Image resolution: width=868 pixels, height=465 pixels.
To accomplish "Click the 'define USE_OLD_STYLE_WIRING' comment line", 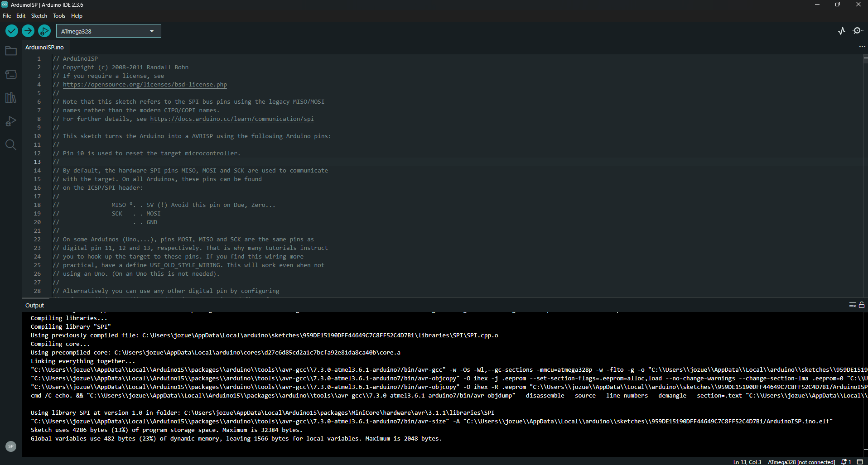I will [188, 265].
